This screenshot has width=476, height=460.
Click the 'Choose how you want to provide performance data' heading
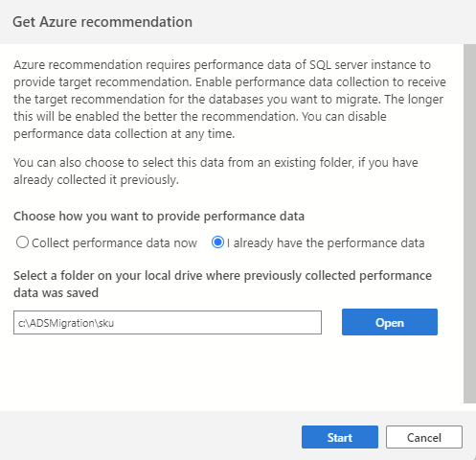pos(159,217)
